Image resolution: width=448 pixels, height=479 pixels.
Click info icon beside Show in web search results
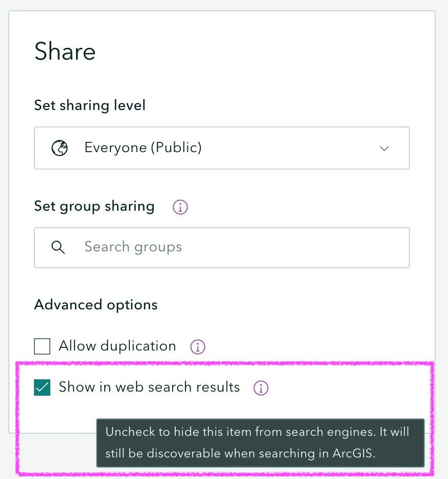(261, 388)
